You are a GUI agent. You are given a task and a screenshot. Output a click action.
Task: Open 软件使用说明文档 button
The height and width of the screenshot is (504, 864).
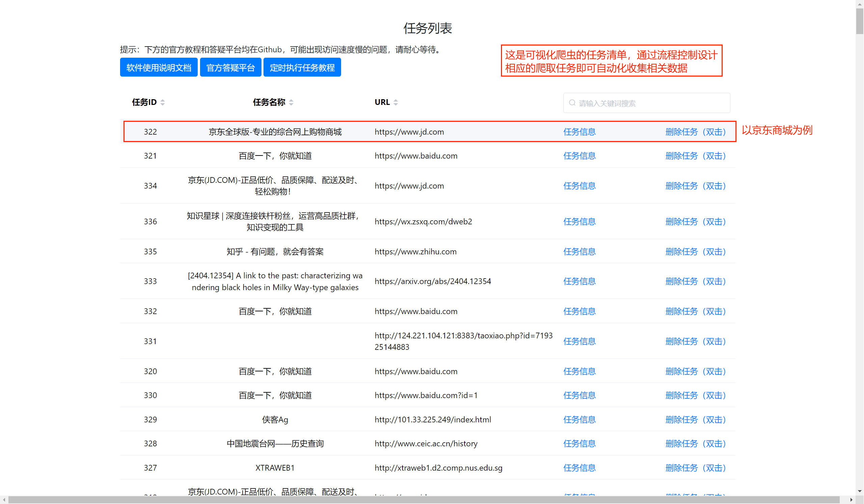coord(159,67)
